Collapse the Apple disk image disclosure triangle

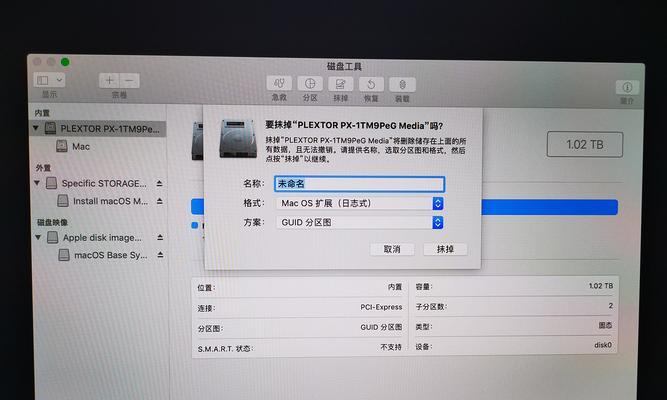coord(38,237)
